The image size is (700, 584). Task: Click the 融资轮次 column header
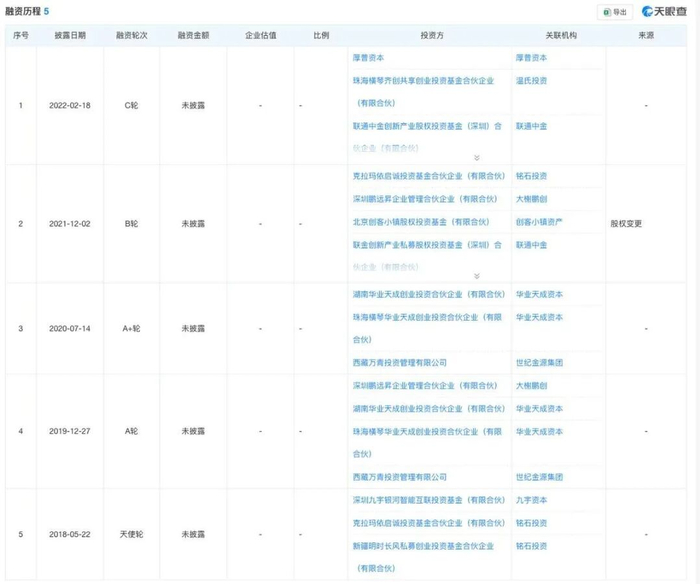tap(131, 35)
